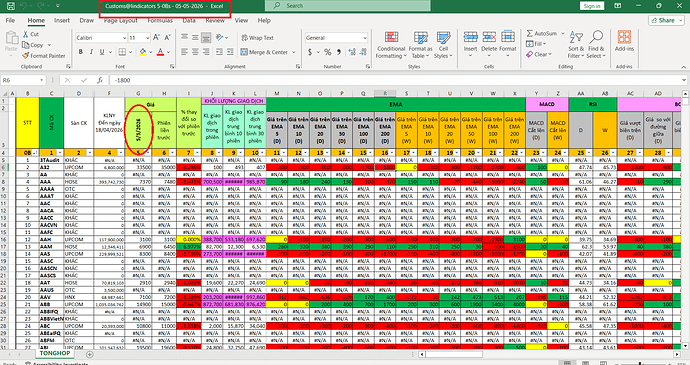Toggle Underline formatting
The height and width of the screenshot is (365, 690).
(x=102, y=52)
